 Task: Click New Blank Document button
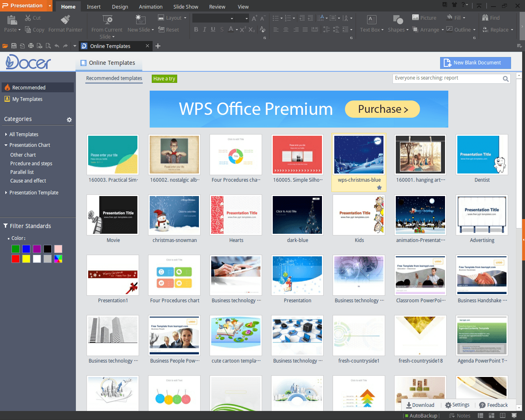(x=475, y=63)
